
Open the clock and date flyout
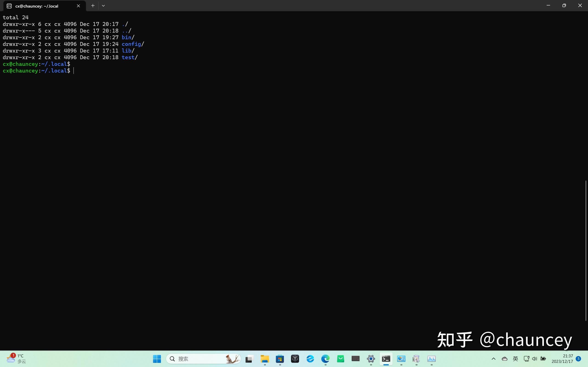point(562,359)
